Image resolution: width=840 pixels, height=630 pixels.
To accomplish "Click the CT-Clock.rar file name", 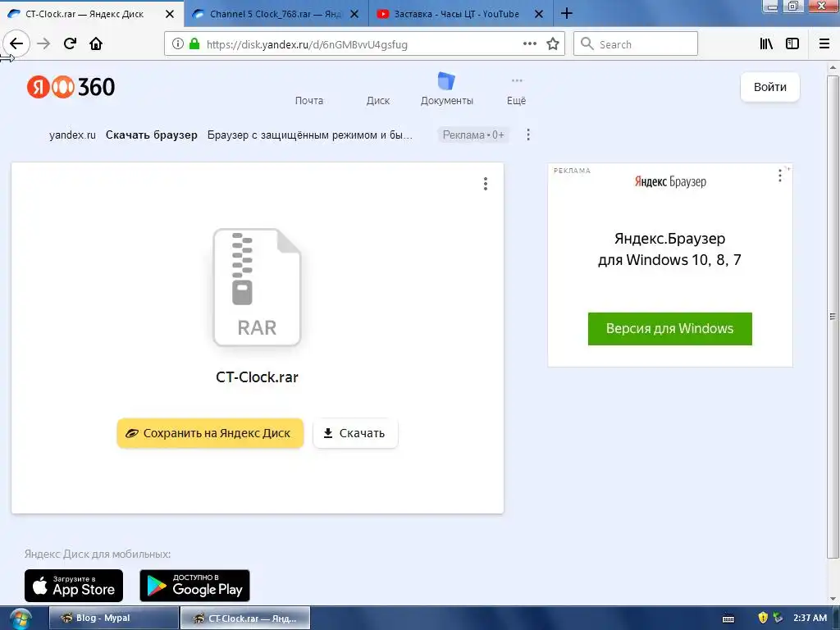I will 257,377.
